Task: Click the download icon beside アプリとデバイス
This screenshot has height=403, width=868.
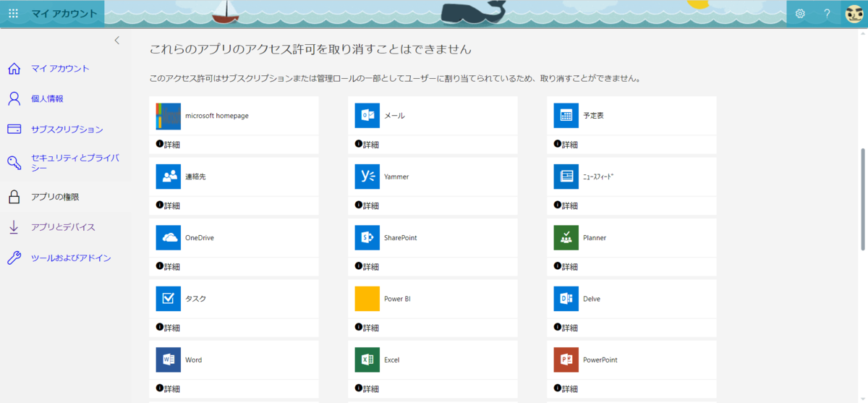Action: click(14, 227)
